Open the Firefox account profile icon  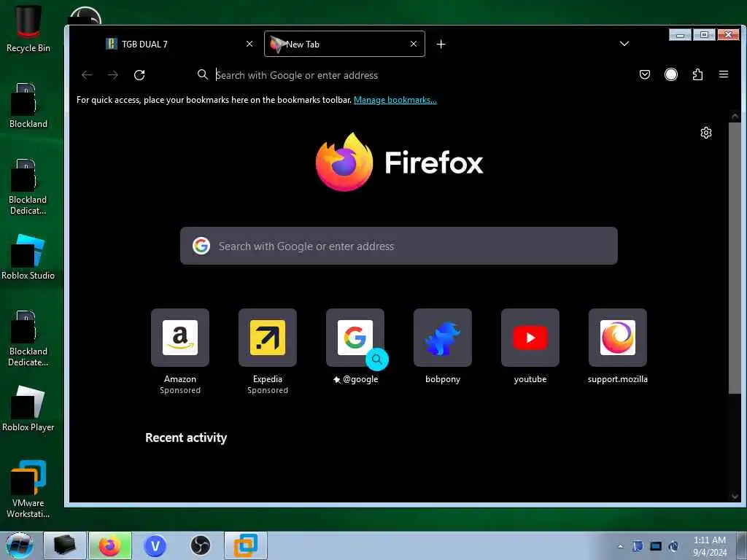(671, 74)
